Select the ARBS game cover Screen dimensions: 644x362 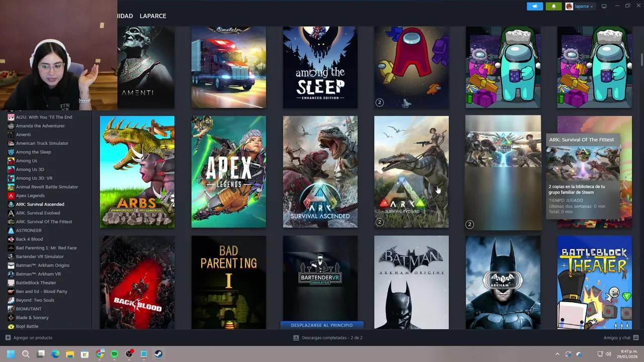tap(137, 172)
